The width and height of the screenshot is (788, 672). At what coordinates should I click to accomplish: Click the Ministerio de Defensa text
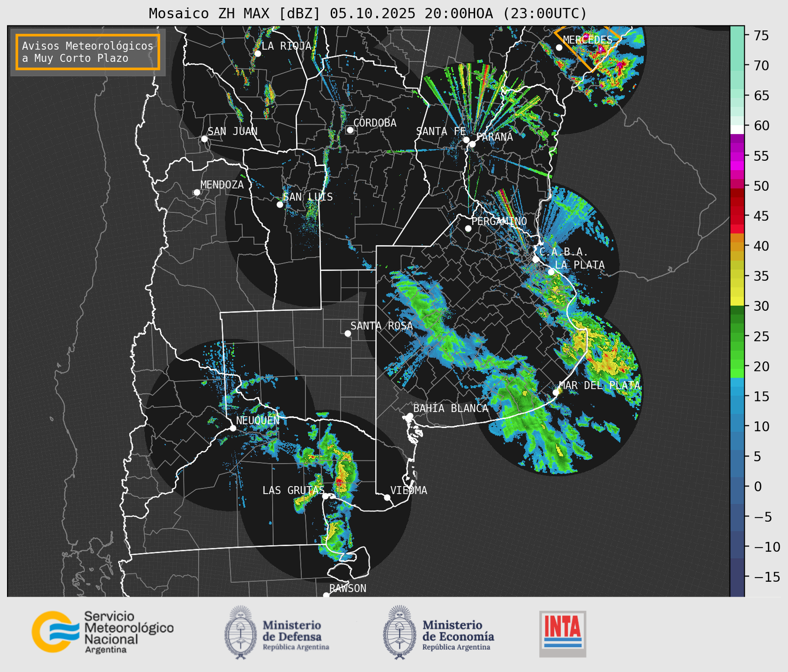click(x=296, y=635)
